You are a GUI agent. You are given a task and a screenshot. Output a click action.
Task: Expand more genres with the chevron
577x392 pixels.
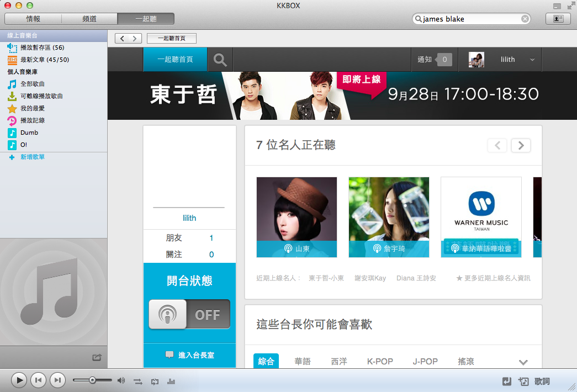click(x=523, y=362)
